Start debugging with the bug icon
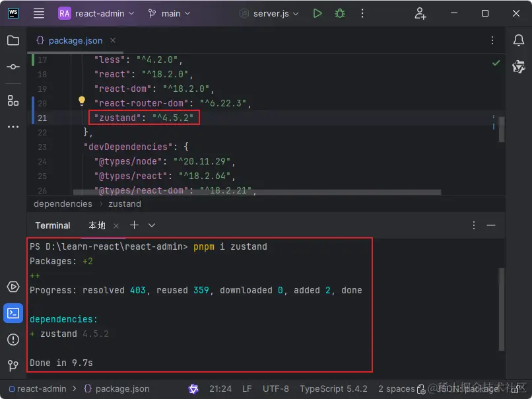Image resolution: width=532 pixels, height=399 pixels. (340, 14)
